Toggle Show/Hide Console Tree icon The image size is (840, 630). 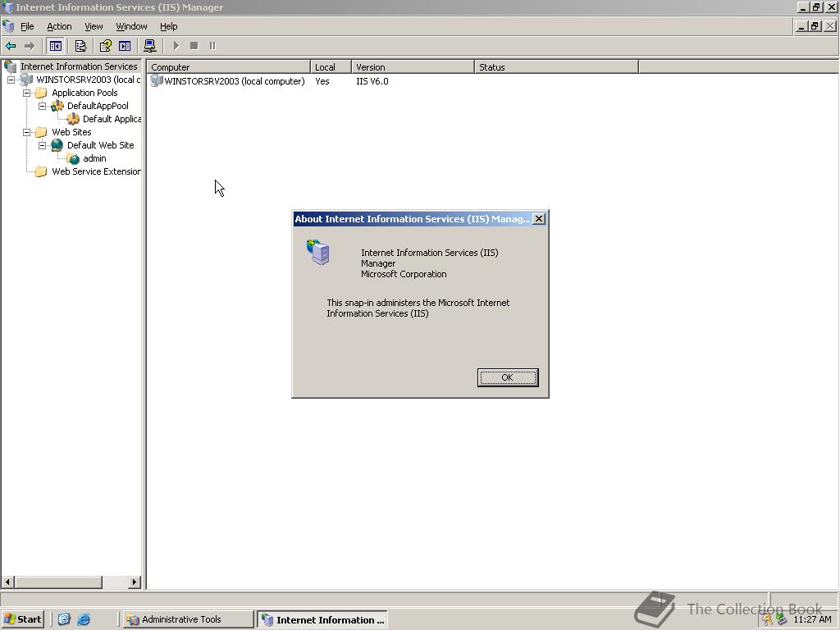(55, 46)
